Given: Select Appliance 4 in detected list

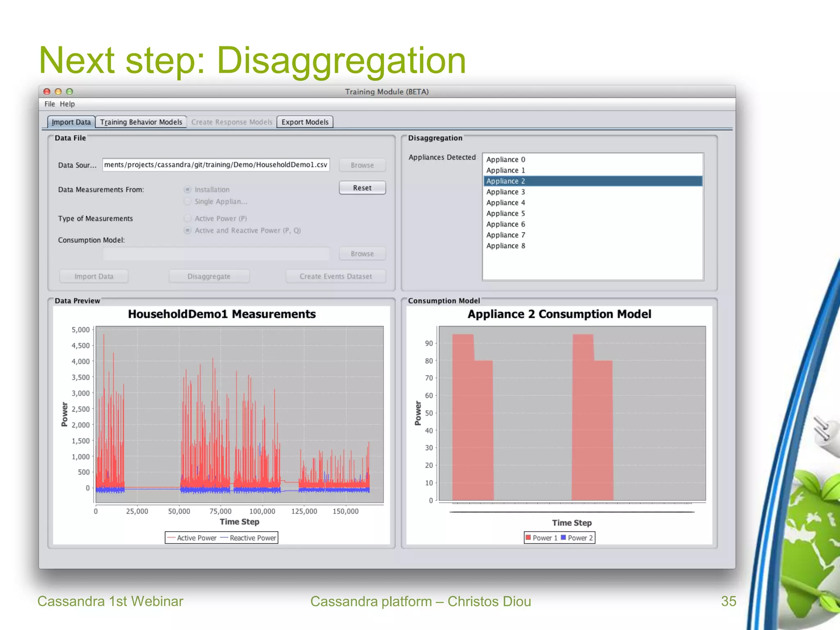Looking at the screenshot, I should (x=593, y=202).
